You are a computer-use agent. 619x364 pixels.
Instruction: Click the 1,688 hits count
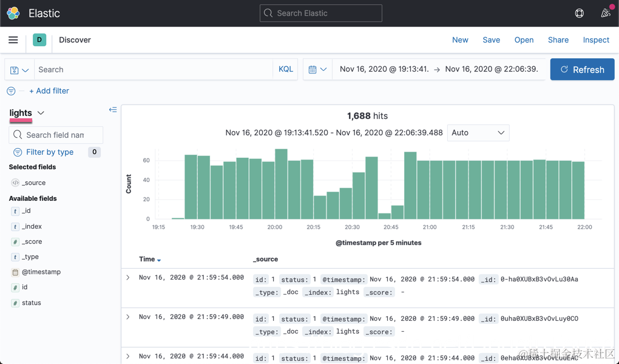pos(367,116)
